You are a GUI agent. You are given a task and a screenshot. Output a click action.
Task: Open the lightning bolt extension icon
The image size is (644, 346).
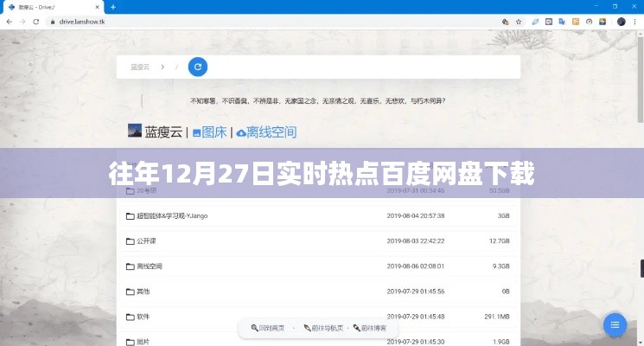click(603, 22)
